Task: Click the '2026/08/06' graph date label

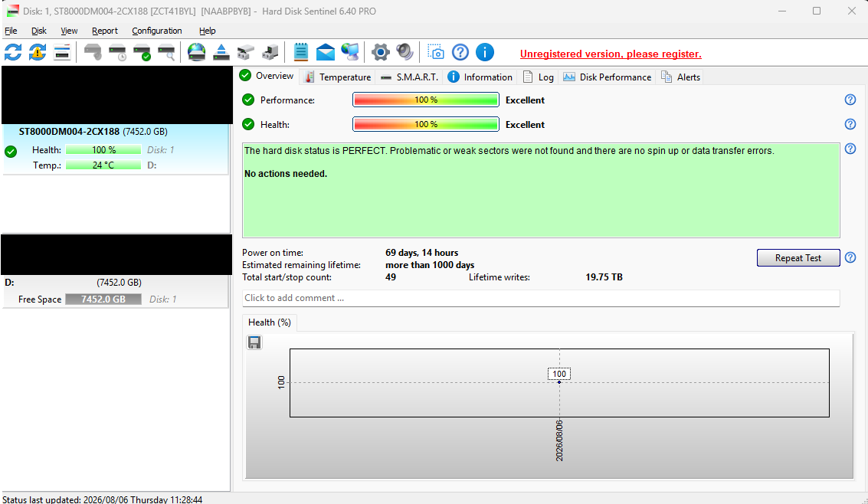Action: [559, 440]
